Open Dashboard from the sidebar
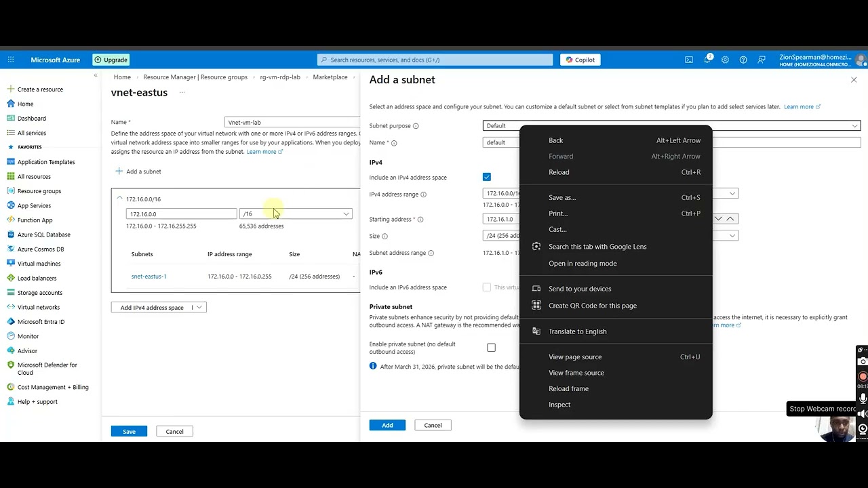 (31, 118)
